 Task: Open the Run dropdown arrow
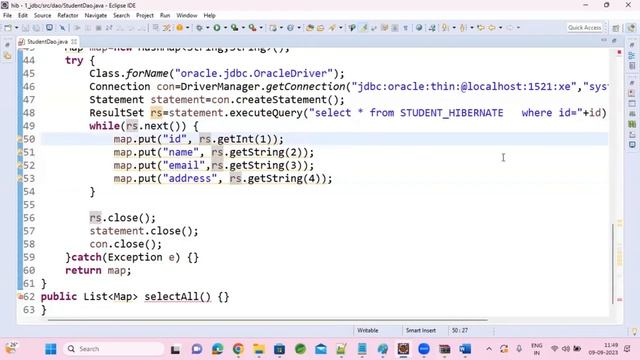click(x=225, y=28)
